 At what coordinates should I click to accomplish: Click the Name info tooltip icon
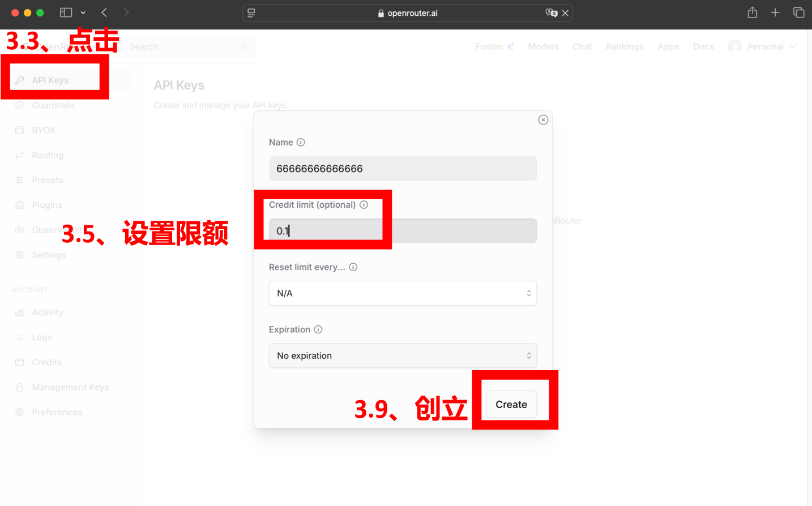pyautogui.click(x=301, y=142)
